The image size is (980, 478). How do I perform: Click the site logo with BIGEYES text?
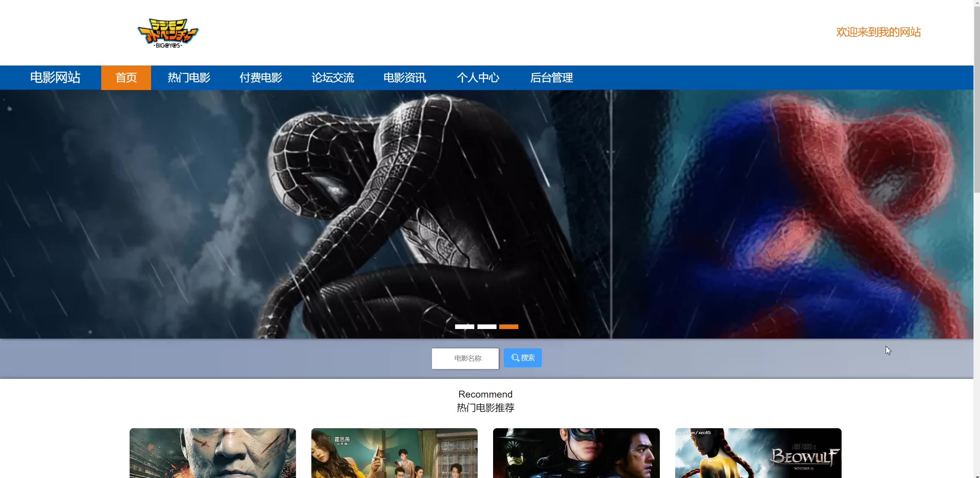(x=168, y=33)
